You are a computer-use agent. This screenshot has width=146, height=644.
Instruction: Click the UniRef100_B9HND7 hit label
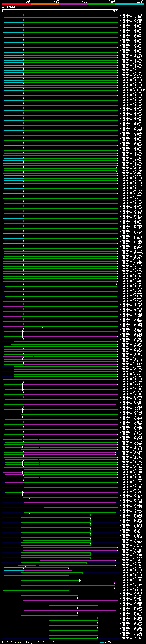[x=131, y=294]
